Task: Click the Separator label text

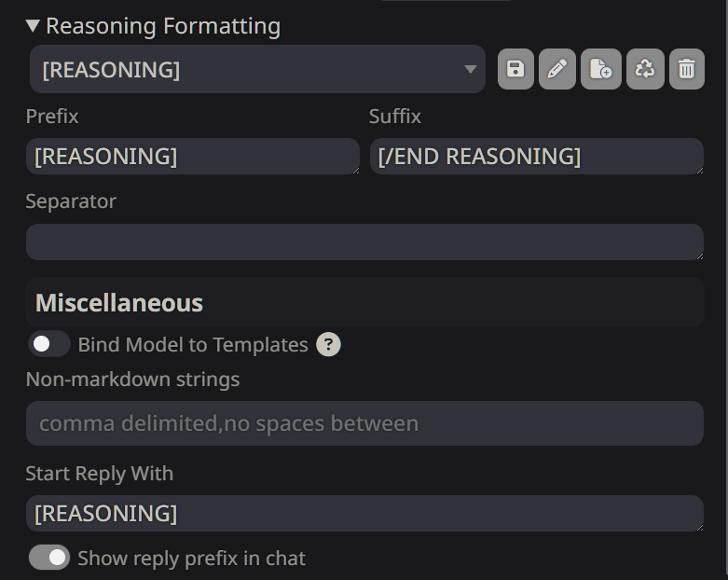Action: click(71, 201)
